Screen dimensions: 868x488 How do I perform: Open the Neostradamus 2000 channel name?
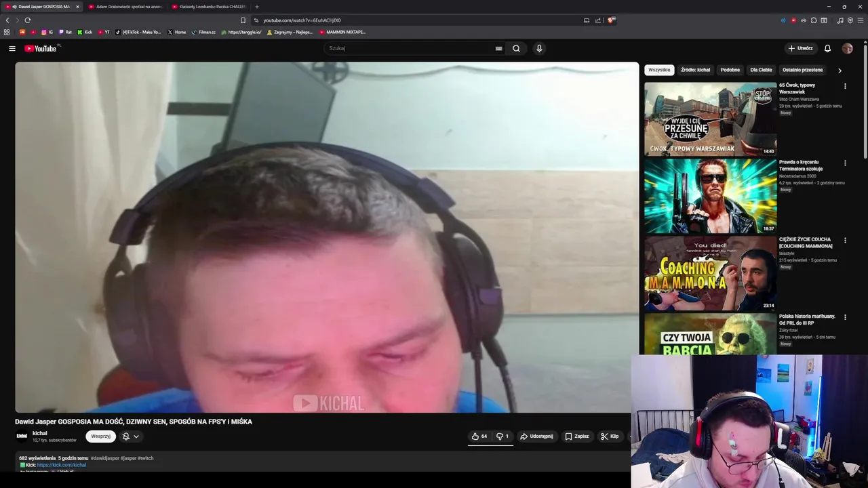(797, 176)
